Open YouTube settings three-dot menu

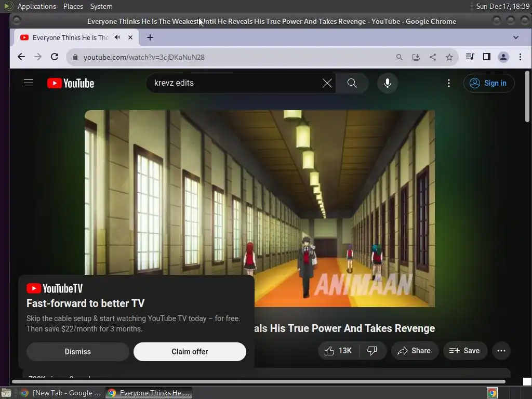tap(449, 83)
